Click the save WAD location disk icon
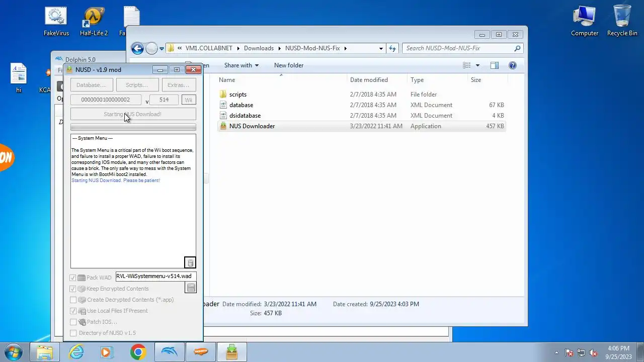This screenshot has width=644, height=362. coord(191,288)
